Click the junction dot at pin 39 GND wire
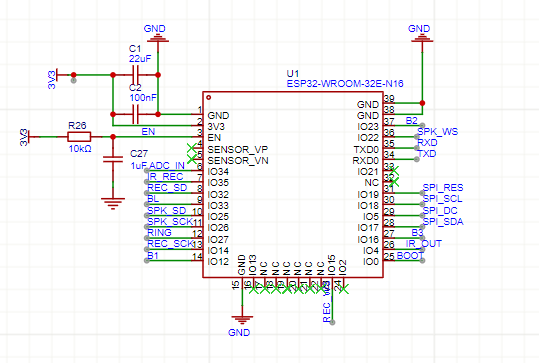The image size is (539, 363). tap(422, 103)
